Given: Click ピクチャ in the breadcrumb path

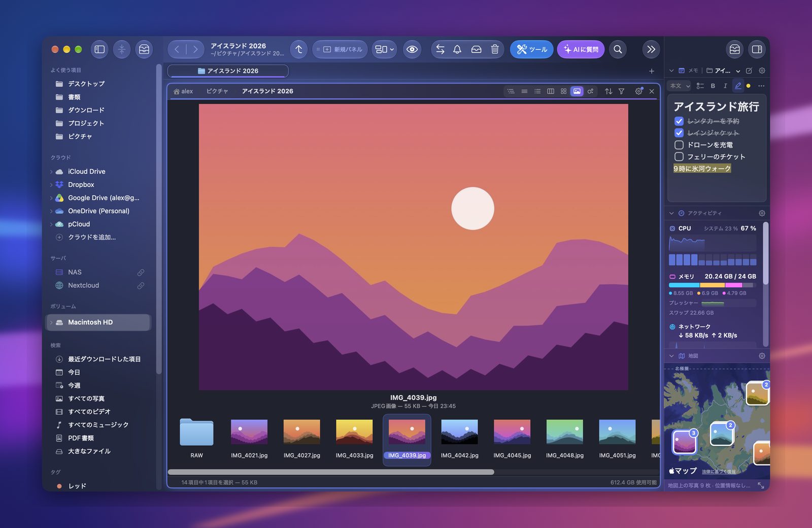Looking at the screenshot, I should click(x=217, y=91).
